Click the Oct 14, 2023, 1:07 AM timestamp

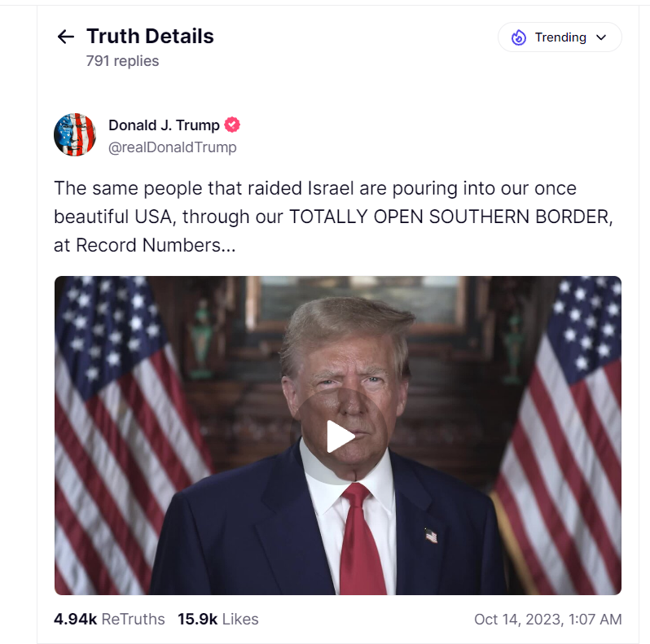tap(547, 619)
